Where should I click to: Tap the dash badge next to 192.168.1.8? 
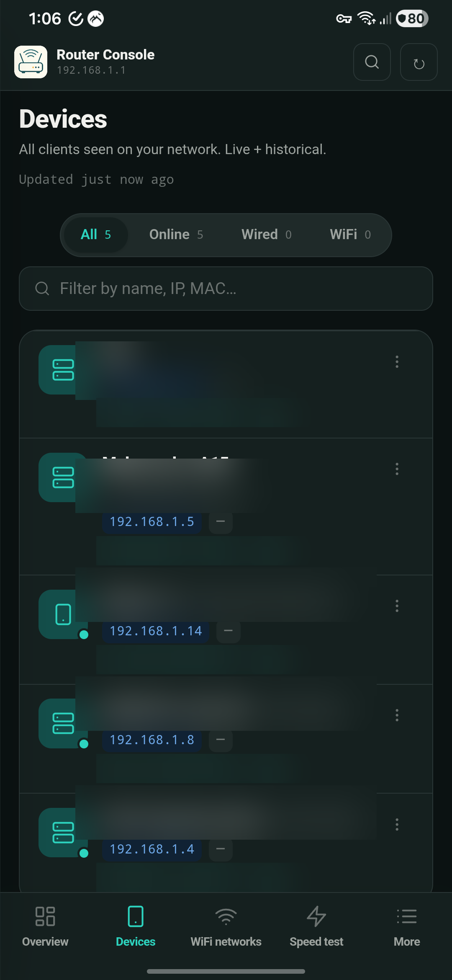click(221, 740)
